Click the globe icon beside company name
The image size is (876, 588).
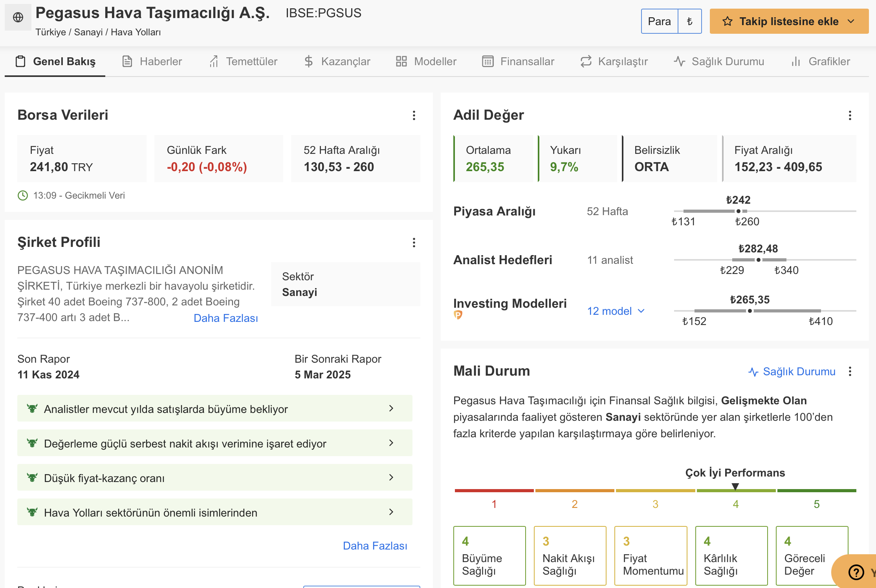click(18, 17)
